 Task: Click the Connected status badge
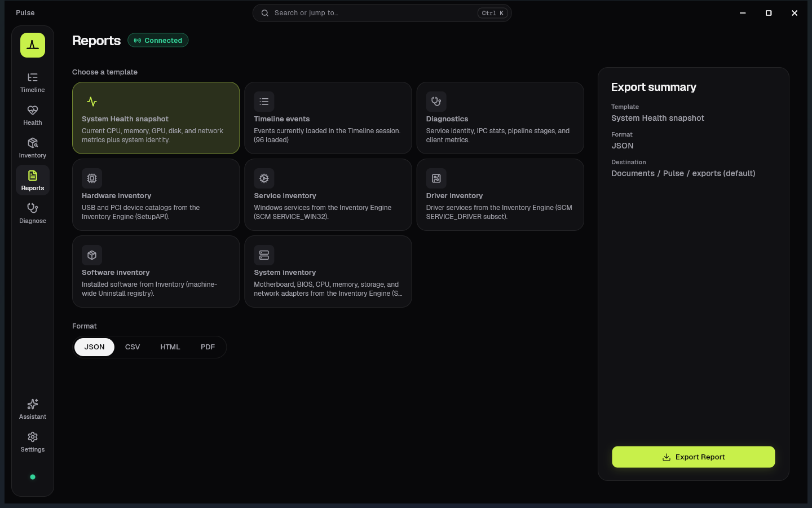(x=158, y=41)
